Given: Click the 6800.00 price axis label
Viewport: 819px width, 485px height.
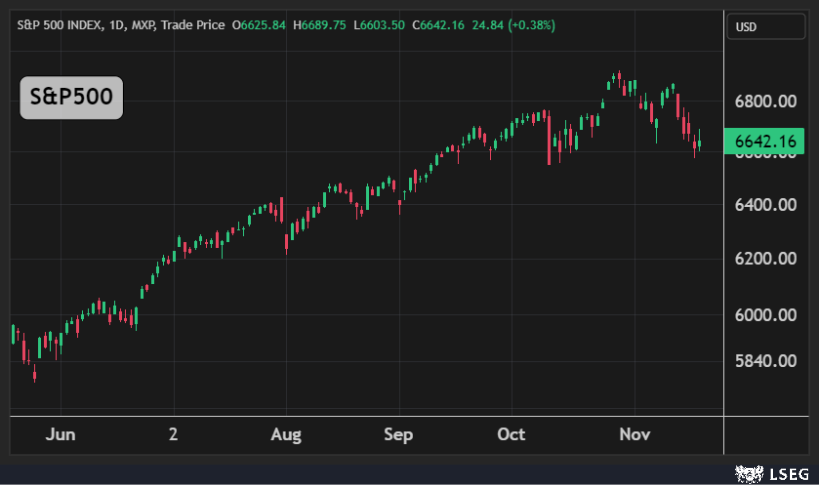Looking at the screenshot, I should [765, 102].
